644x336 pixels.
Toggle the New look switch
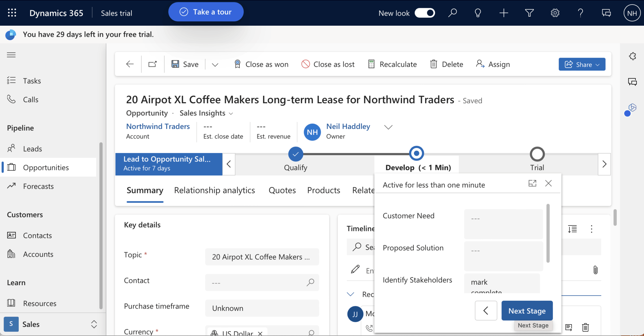[425, 13]
